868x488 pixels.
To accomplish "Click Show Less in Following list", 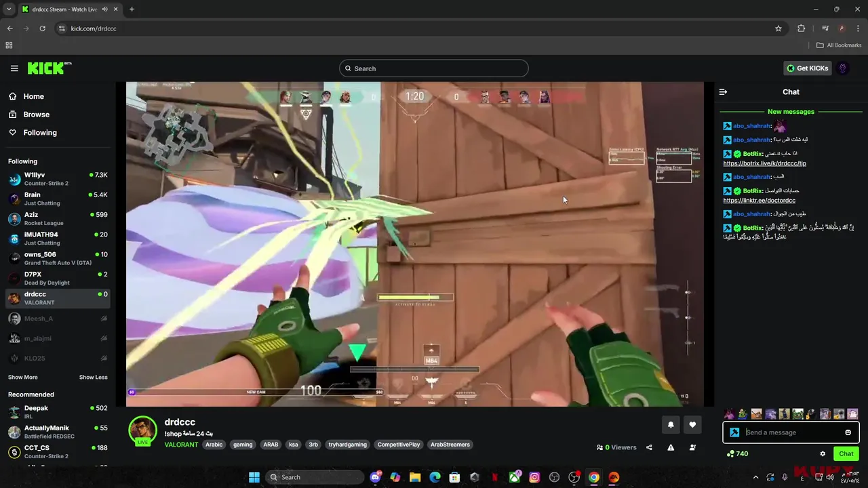I will tap(94, 377).
